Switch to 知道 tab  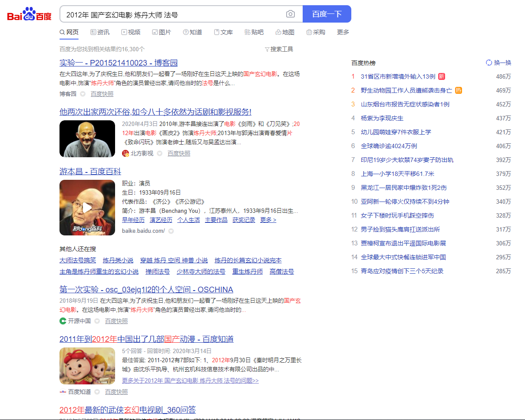(x=192, y=32)
